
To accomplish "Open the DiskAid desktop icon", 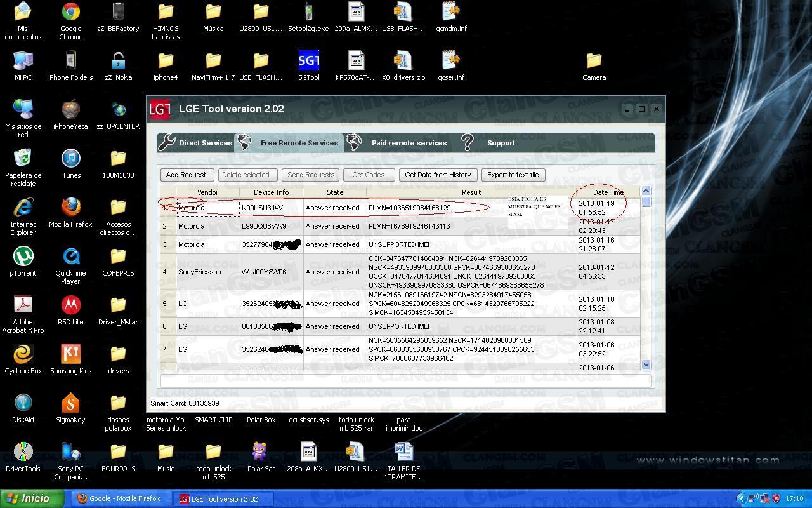I will [x=23, y=408].
